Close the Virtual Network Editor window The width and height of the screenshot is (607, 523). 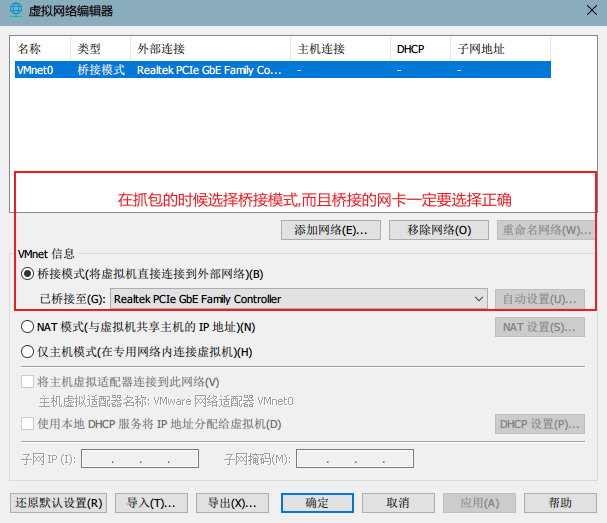pyautogui.click(x=592, y=10)
